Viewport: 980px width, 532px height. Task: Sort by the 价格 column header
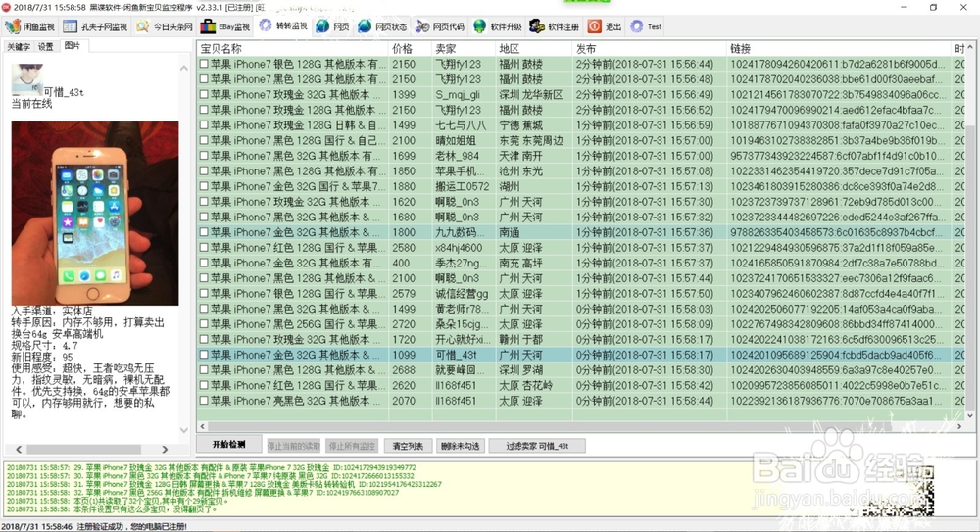pos(410,49)
